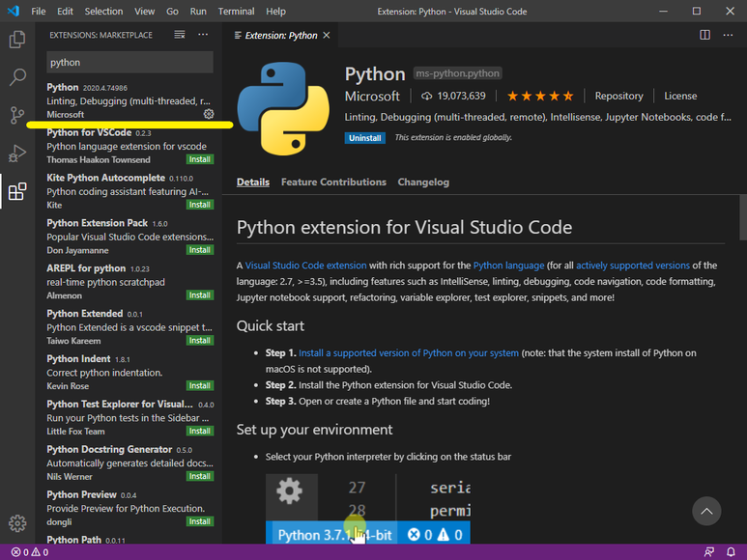This screenshot has width=747, height=560.
Task: Switch to the Changelog tab
Action: [423, 182]
